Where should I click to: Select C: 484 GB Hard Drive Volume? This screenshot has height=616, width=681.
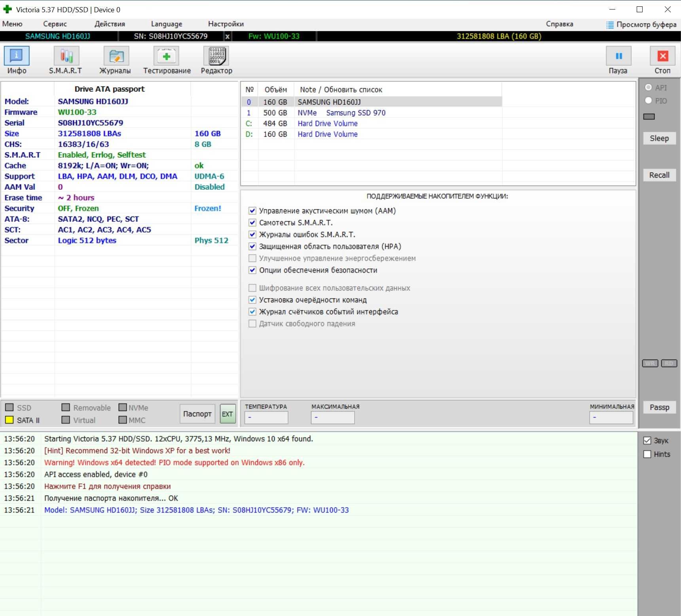pyautogui.click(x=372, y=124)
